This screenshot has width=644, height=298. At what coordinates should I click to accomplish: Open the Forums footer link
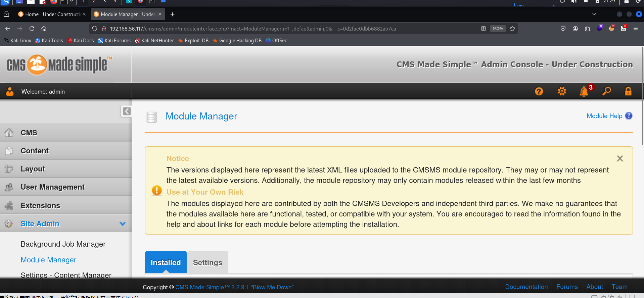click(x=567, y=287)
